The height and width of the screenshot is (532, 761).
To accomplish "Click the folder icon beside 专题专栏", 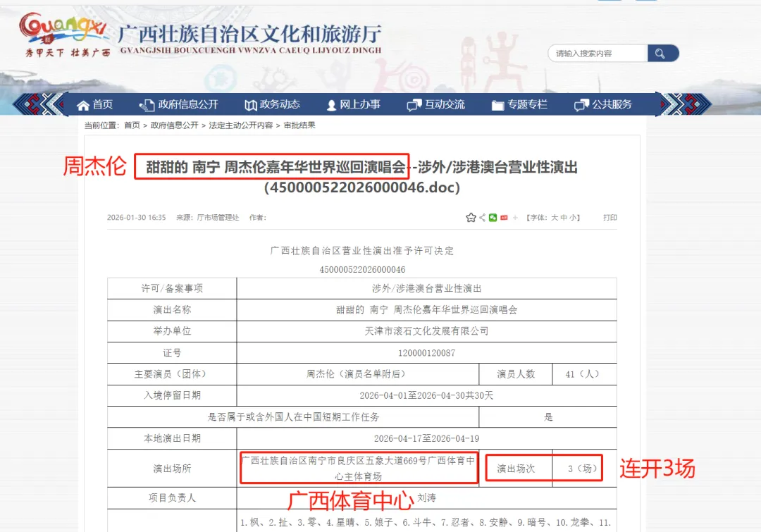I will point(497,105).
